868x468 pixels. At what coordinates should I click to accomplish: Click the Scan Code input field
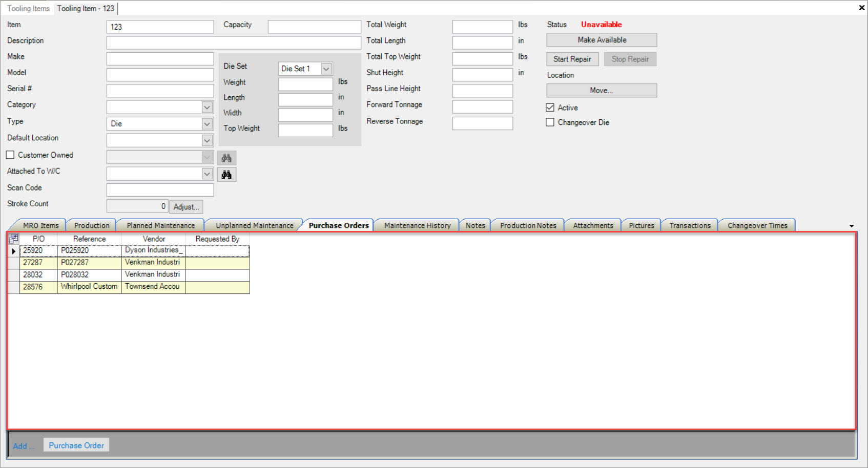pyautogui.click(x=160, y=190)
